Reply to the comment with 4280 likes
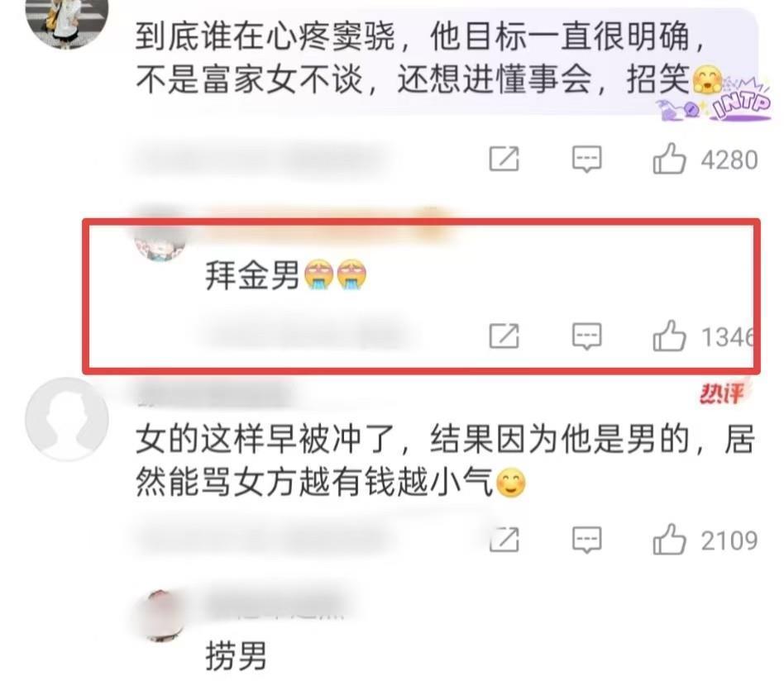 [x=586, y=159]
